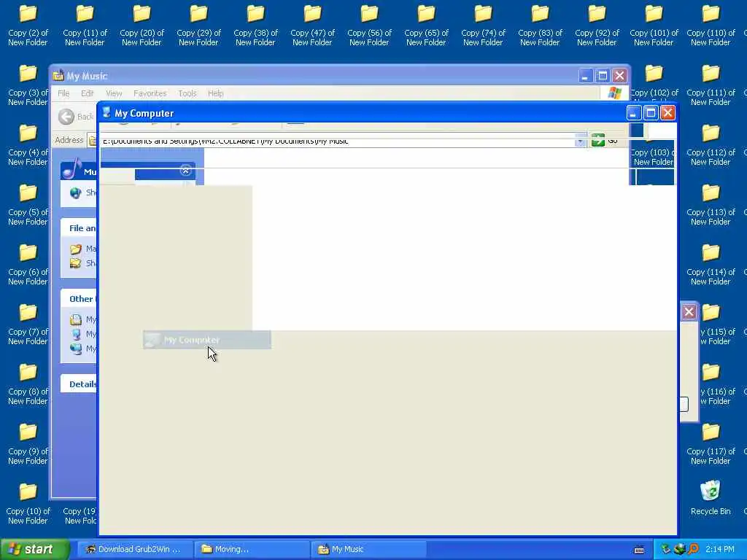Image resolution: width=747 pixels, height=560 pixels.
Task: Select the Copy (47) of New Folder icon
Action: coord(312,26)
